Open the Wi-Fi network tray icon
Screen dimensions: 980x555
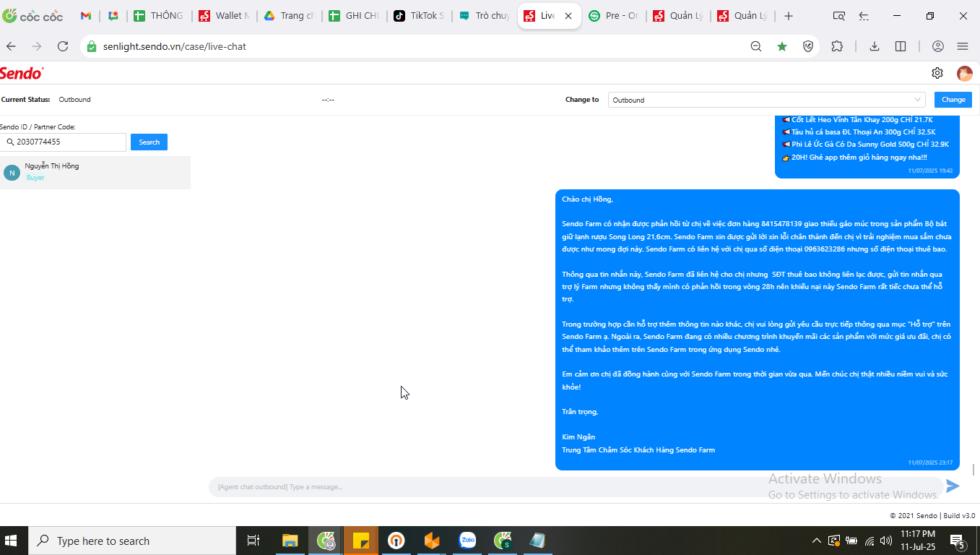click(869, 541)
